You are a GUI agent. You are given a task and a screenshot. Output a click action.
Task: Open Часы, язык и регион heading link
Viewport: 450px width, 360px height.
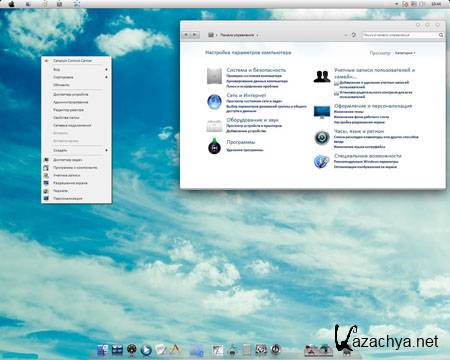pyautogui.click(x=359, y=131)
